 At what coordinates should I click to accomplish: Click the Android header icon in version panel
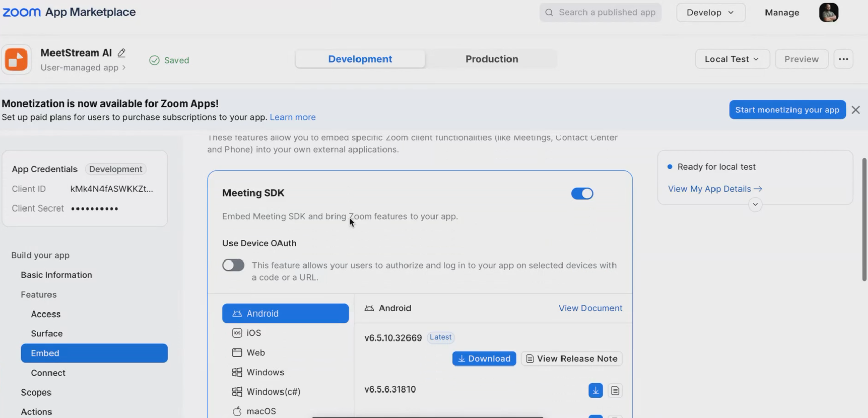point(369,308)
